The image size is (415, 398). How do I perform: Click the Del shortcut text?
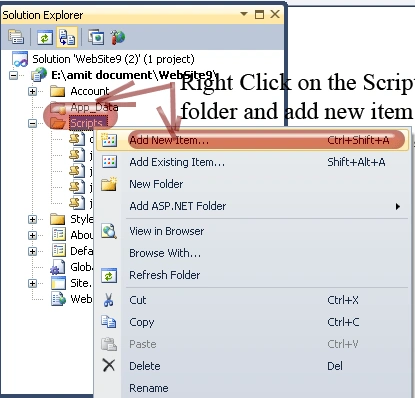tap(335, 366)
